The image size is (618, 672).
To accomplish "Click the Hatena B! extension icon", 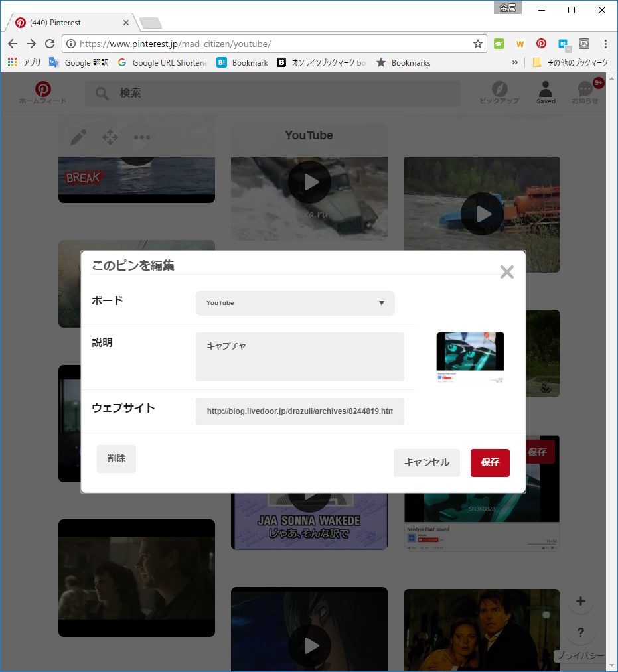I will pyautogui.click(x=564, y=44).
